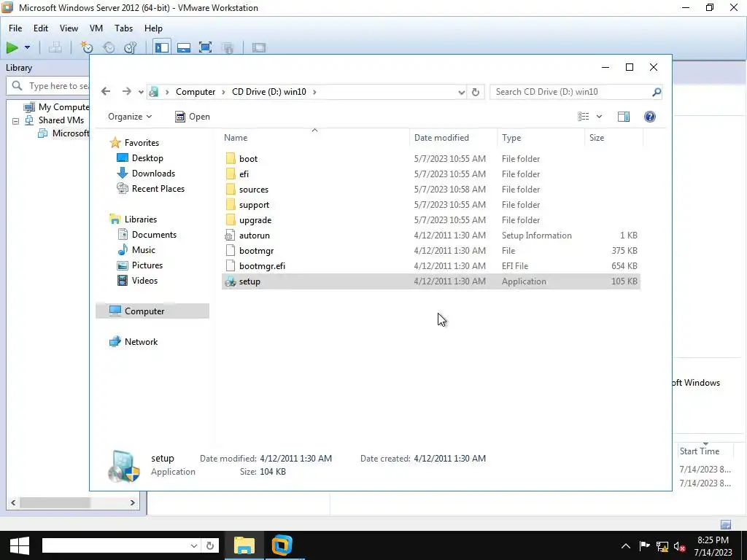This screenshot has width=747, height=560.
Task: Toggle VMware thumbnail bar icon
Action: (184, 47)
